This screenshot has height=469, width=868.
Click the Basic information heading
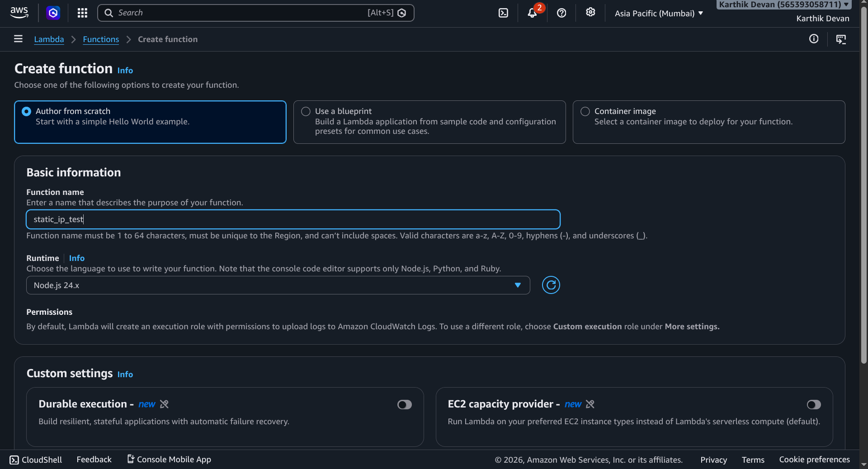(74, 172)
